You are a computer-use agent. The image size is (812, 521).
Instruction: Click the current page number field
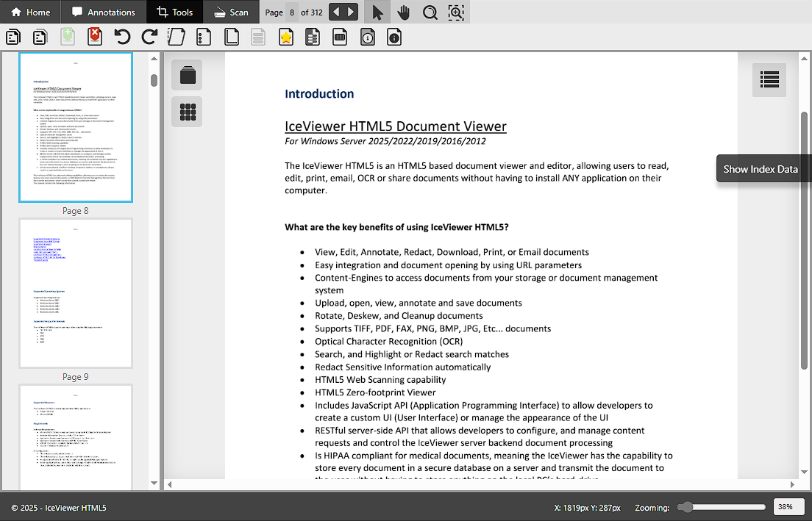pyautogui.click(x=292, y=12)
